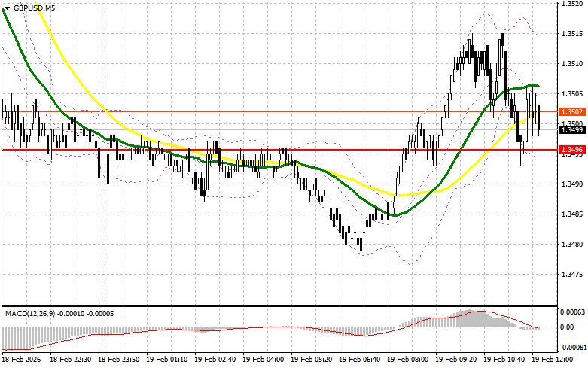
Task: Click the 18 Feb 22:30 time label
Action: pyautogui.click(x=70, y=360)
